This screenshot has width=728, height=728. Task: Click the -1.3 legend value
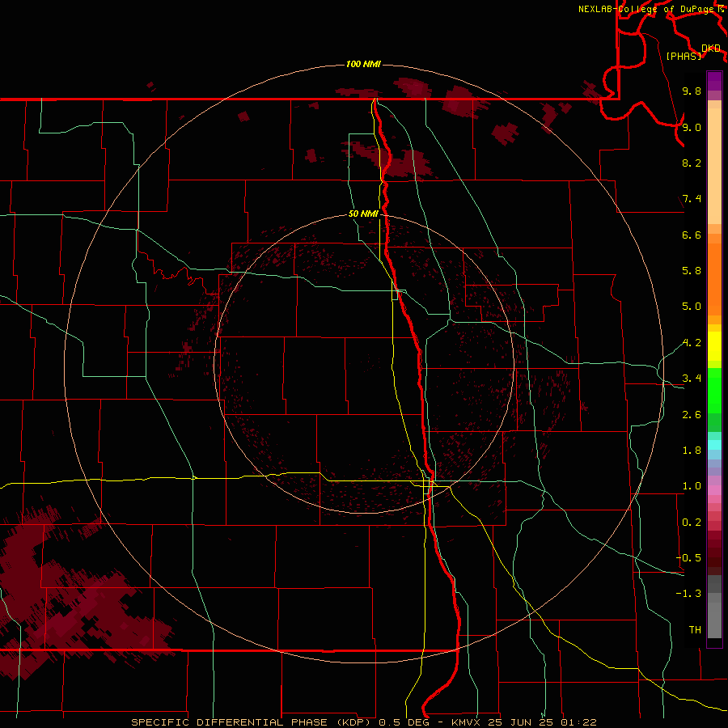pyautogui.click(x=688, y=594)
